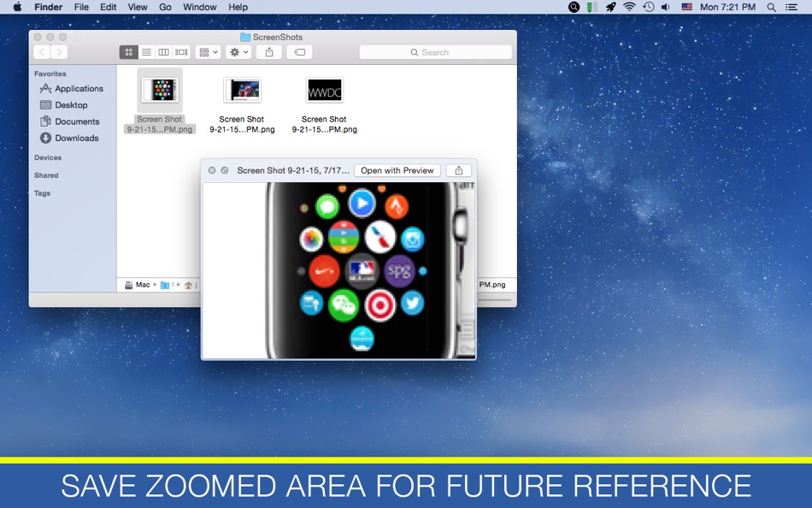Close the Quick Look preview window
The width and height of the screenshot is (812, 508).
click(x=212, y=170)
